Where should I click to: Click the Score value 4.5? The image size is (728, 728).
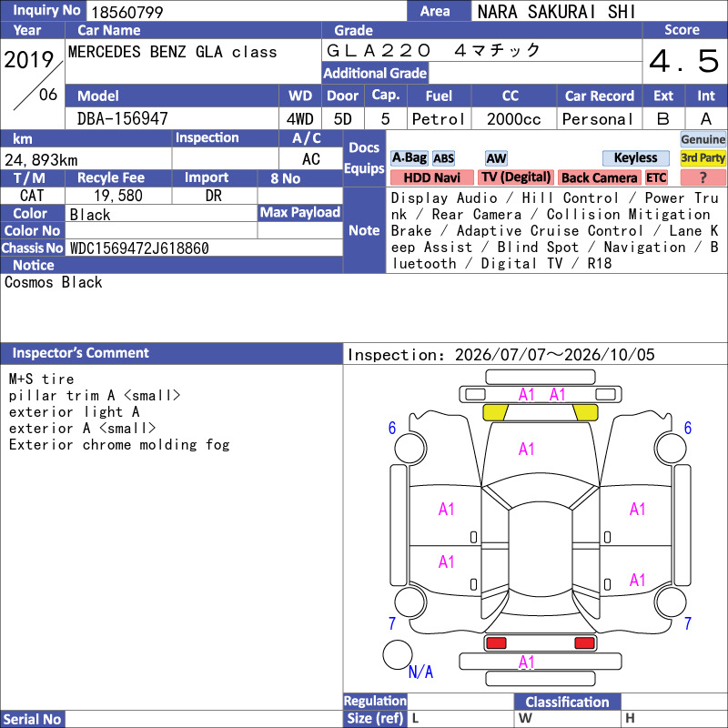684,61
